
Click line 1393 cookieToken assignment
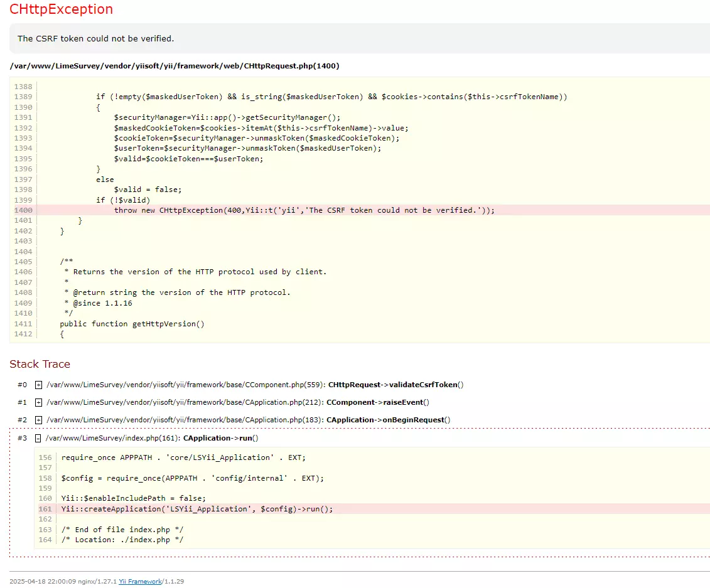[x=257, y=138]
